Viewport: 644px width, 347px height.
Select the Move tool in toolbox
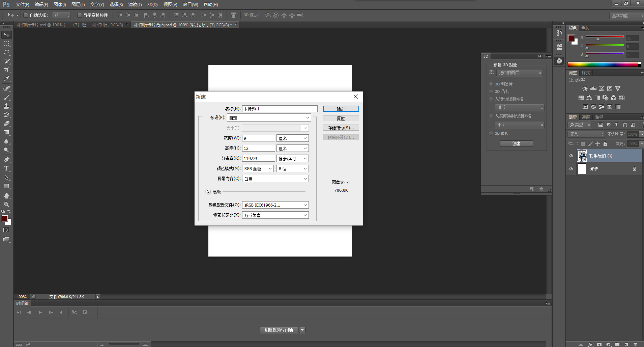point(6,35)
